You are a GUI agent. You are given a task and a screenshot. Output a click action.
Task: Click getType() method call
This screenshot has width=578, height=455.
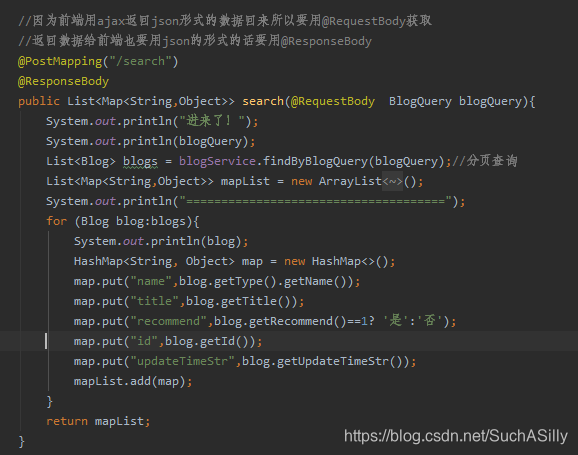coord(245,281)
